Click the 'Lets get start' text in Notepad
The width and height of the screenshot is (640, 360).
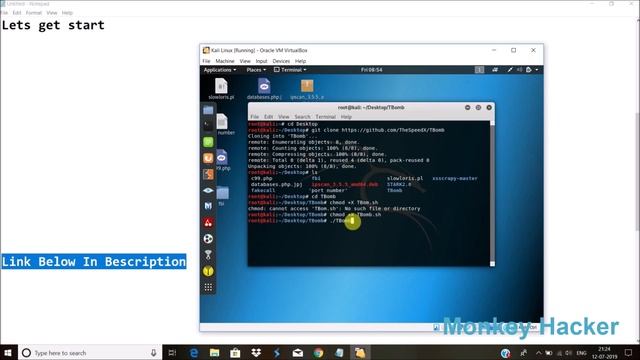click(x=53, y=25)
